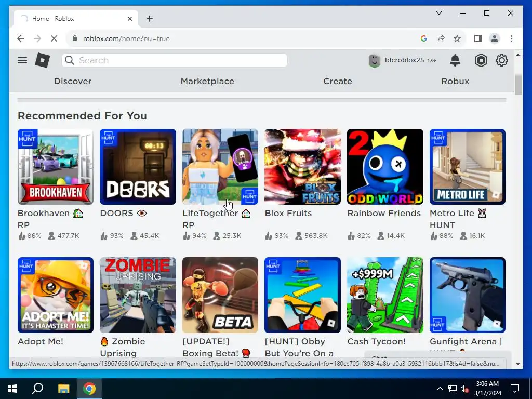532x399 pixels.
Task: Open the Brookhaven RP thumbnail
Action: click(56, 167)
